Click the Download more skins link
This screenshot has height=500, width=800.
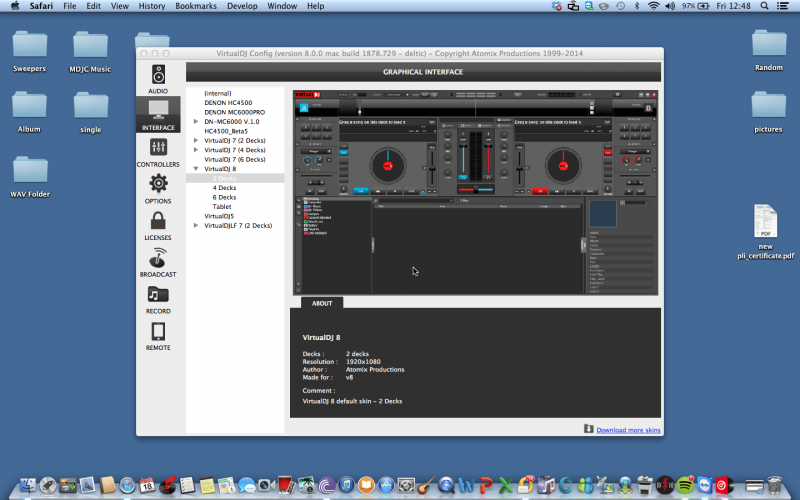point(628,430)
